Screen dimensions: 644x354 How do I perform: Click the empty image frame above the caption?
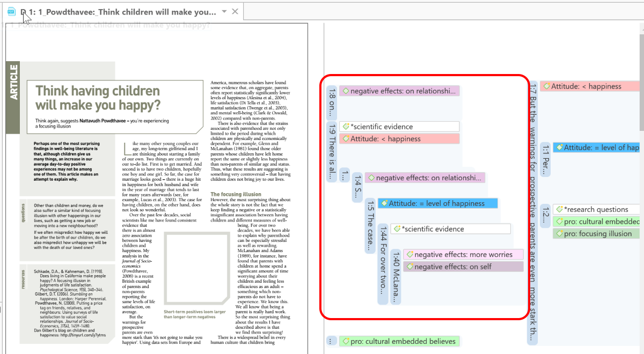pos(198,269)
